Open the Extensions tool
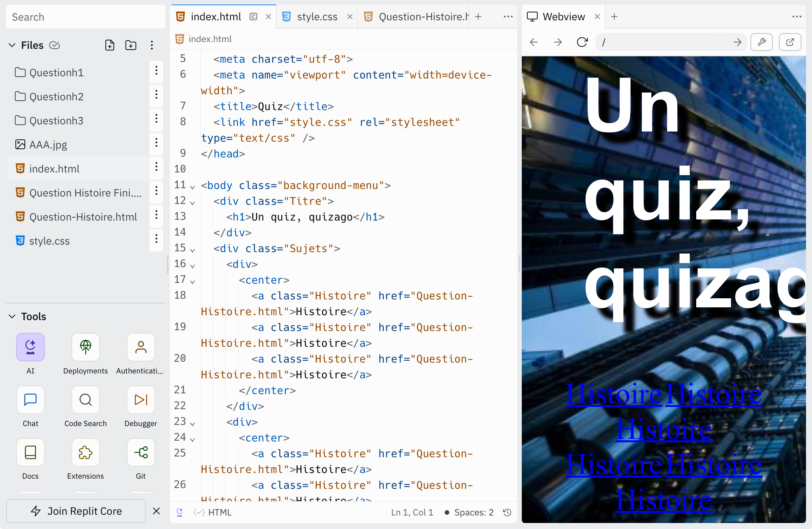 86,452
